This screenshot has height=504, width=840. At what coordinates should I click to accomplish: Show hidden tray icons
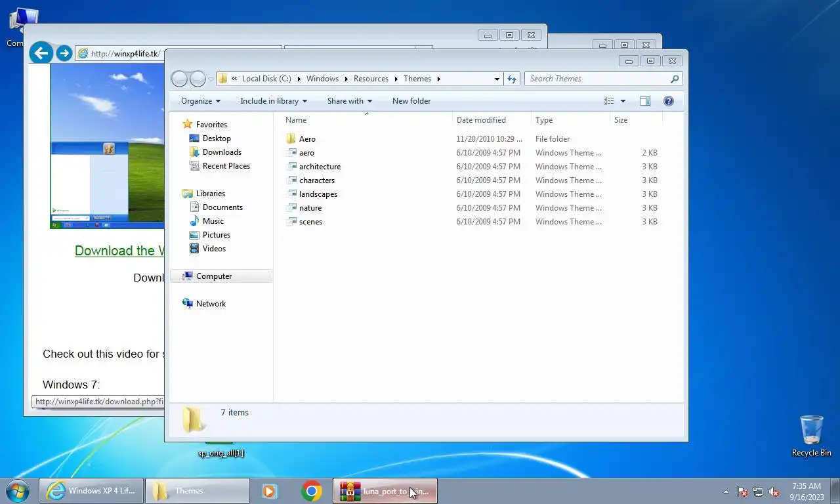pos(726,492)
